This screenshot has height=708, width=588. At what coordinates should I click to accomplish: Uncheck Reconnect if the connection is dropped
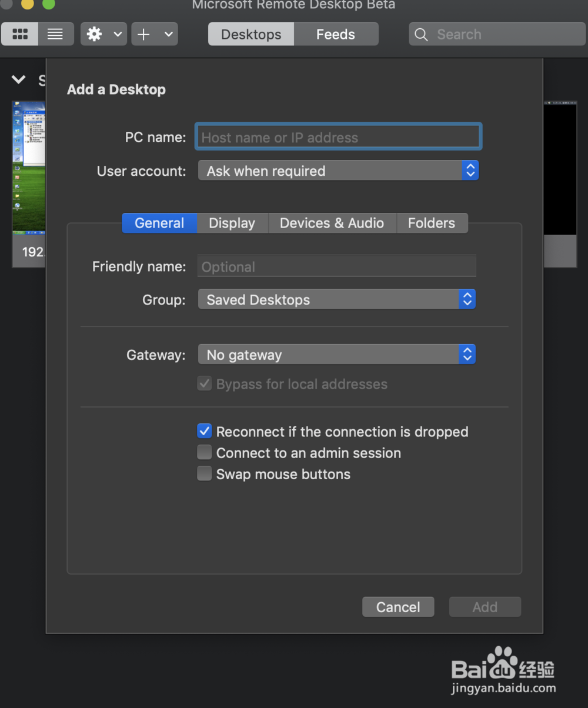click(x=205, y=432)
